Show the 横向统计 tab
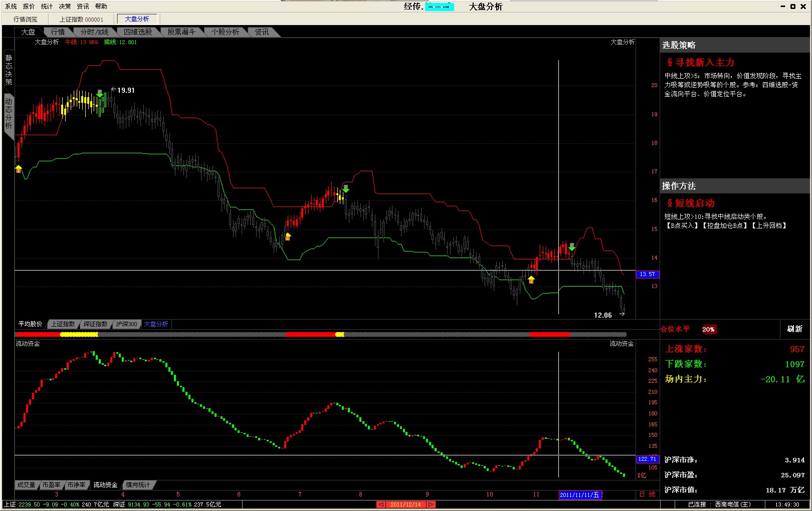 tap(138, 485)
